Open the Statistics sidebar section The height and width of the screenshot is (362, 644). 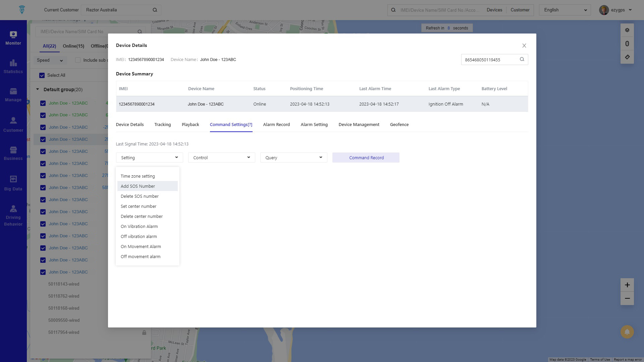point(13,66)
